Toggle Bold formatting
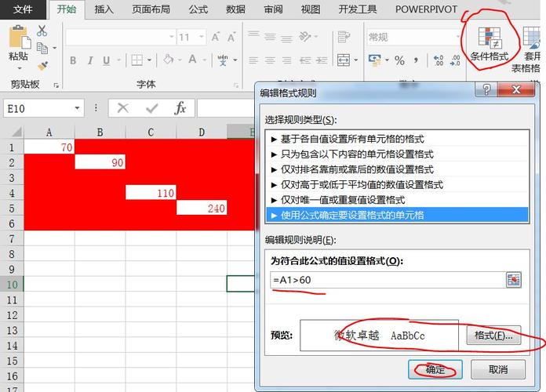This screenshot has width=546, height=392. [x=73, y=60]
